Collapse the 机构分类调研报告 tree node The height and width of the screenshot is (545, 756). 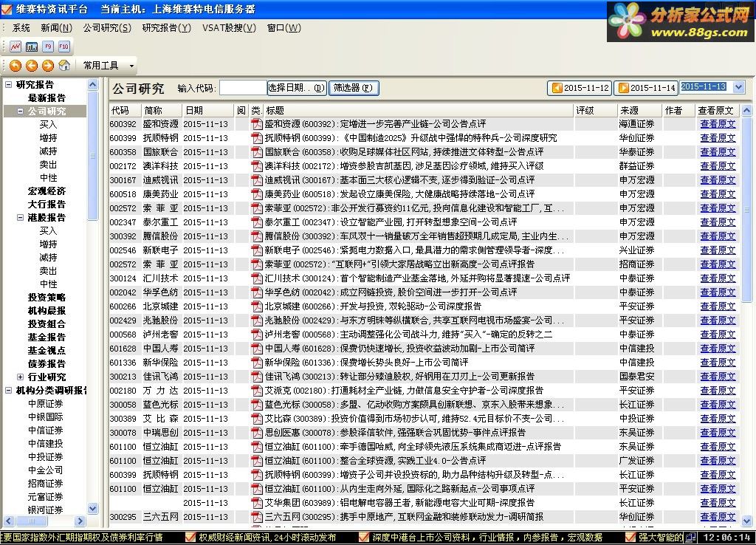[x=9, y=390]
